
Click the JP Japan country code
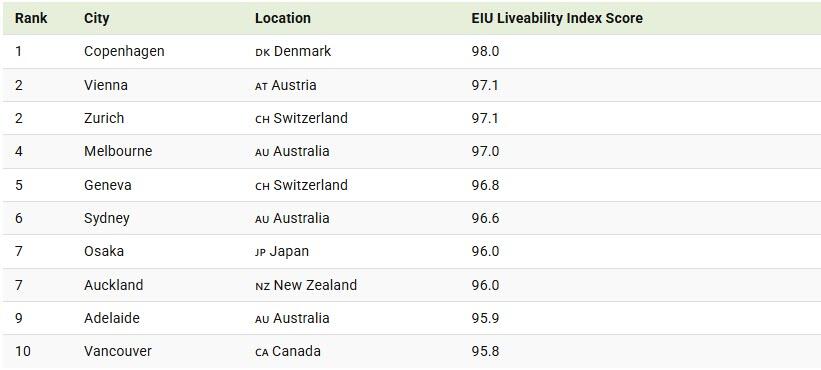click(x=260, y=253)
